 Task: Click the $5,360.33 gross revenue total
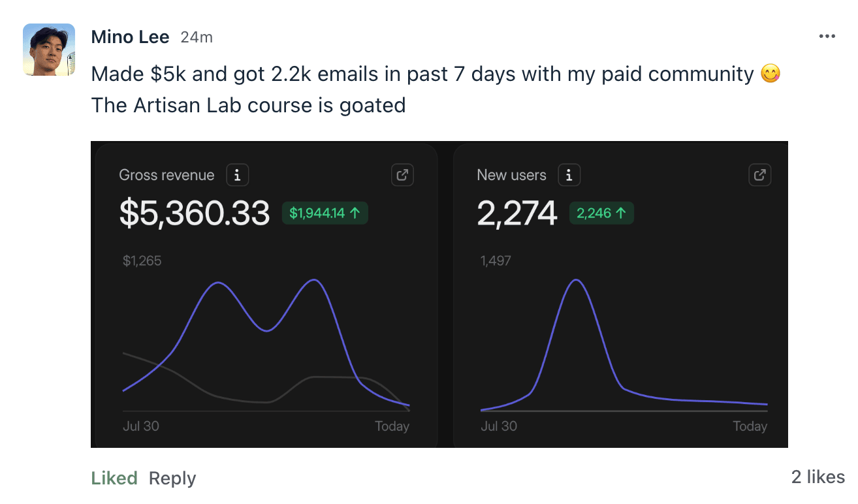(195, 213)
